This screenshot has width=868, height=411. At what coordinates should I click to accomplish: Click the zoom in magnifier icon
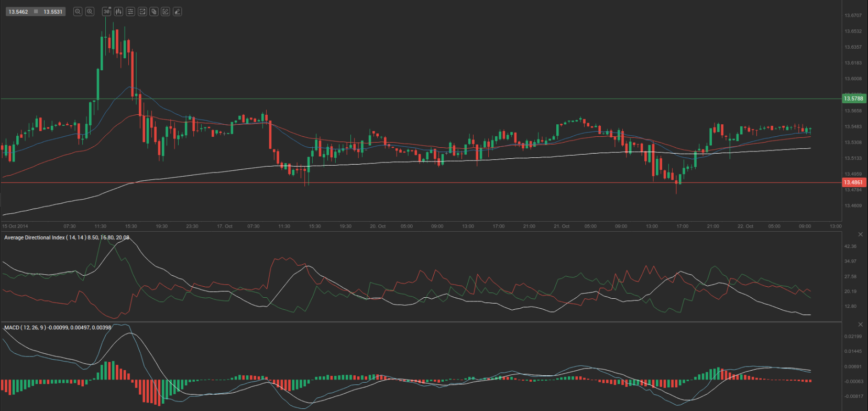point(90,12)
